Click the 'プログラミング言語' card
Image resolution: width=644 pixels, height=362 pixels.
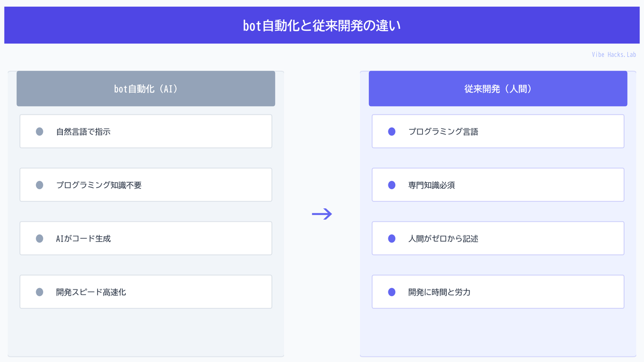498,131
